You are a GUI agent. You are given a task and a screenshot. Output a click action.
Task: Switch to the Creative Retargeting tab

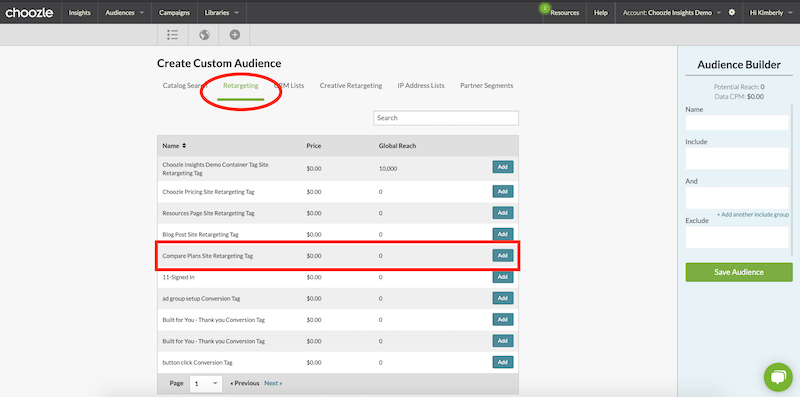pos(351,85)
